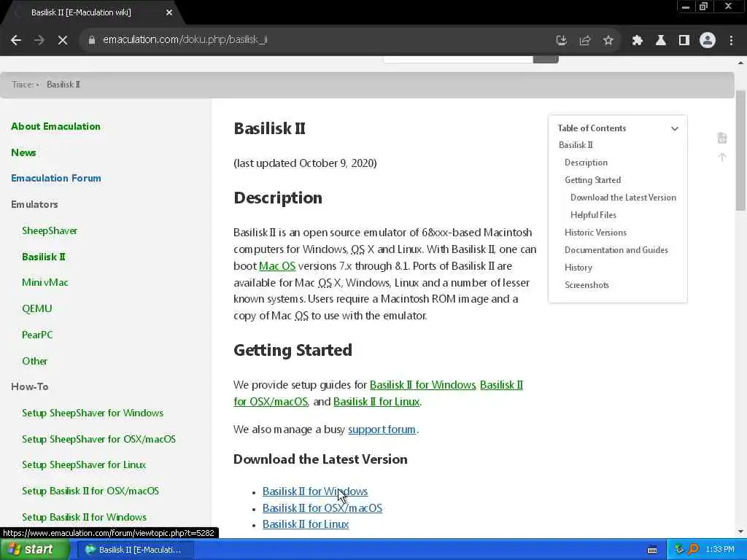Collapse the Table of Contents chevron

(675, 128)
